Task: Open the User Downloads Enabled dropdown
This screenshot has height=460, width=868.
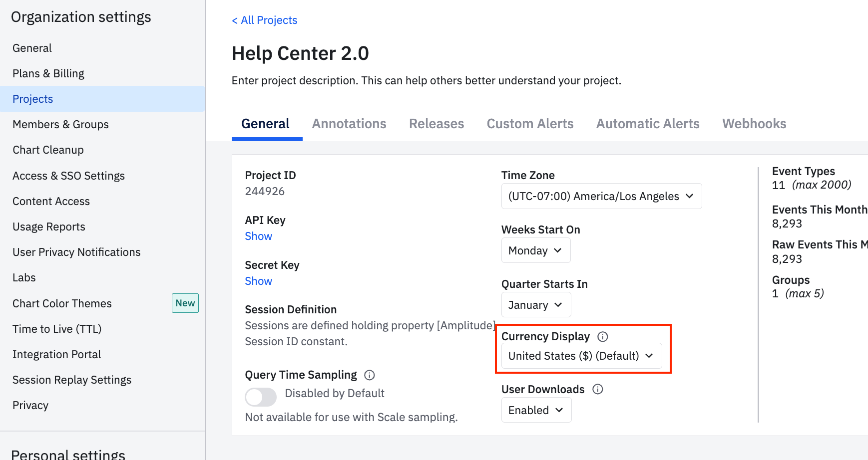Action: [x=536, y=410]
